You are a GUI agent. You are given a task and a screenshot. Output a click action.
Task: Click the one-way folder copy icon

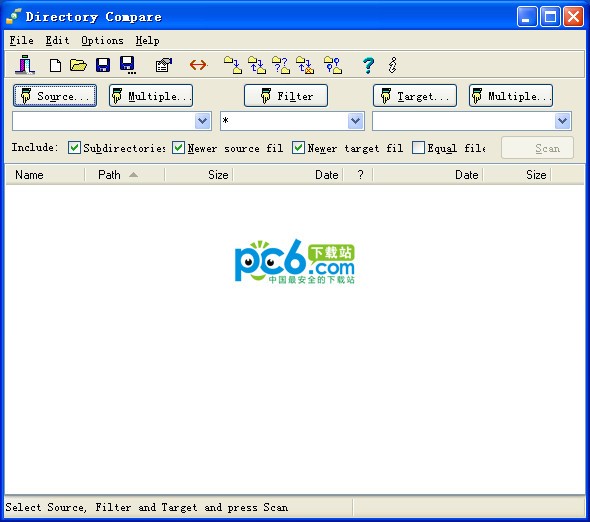[x=233, y=65]
